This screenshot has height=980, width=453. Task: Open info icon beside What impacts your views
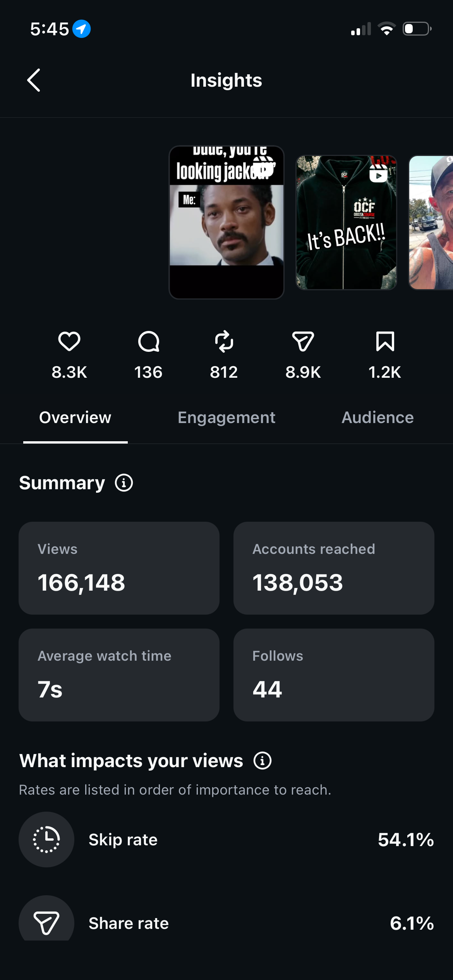(x=263, y=761)
